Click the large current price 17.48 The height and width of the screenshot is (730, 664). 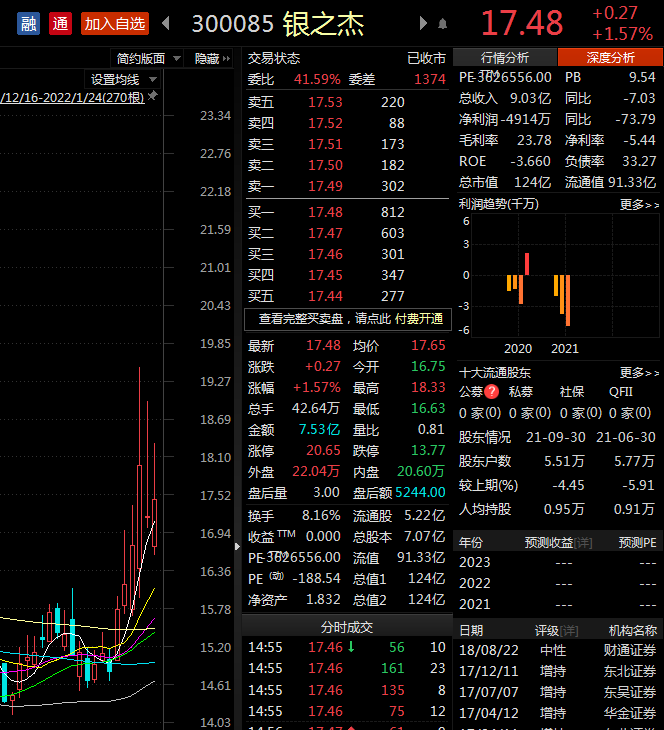point(522,23)
